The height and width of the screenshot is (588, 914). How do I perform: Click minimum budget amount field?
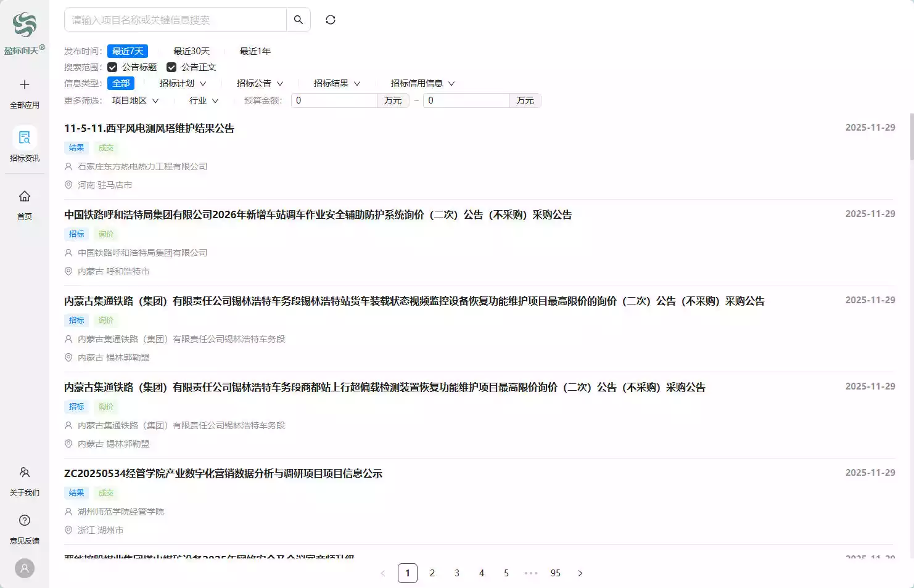pyautogui.click(x=334, y=100)
